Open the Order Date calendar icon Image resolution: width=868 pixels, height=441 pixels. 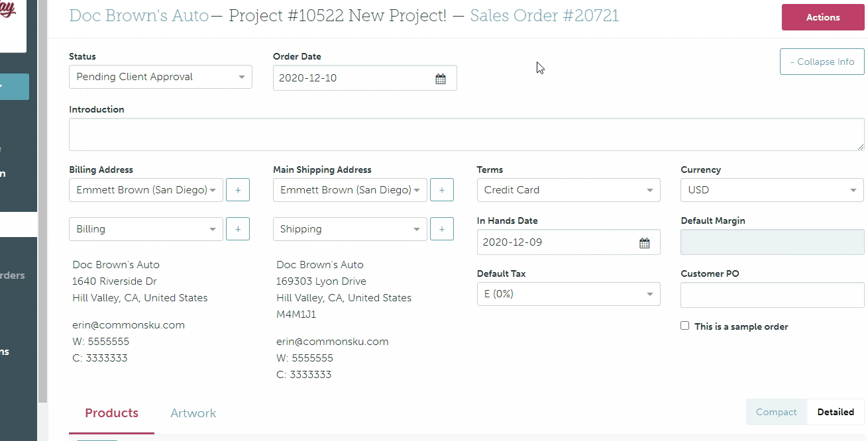(441, 79)
